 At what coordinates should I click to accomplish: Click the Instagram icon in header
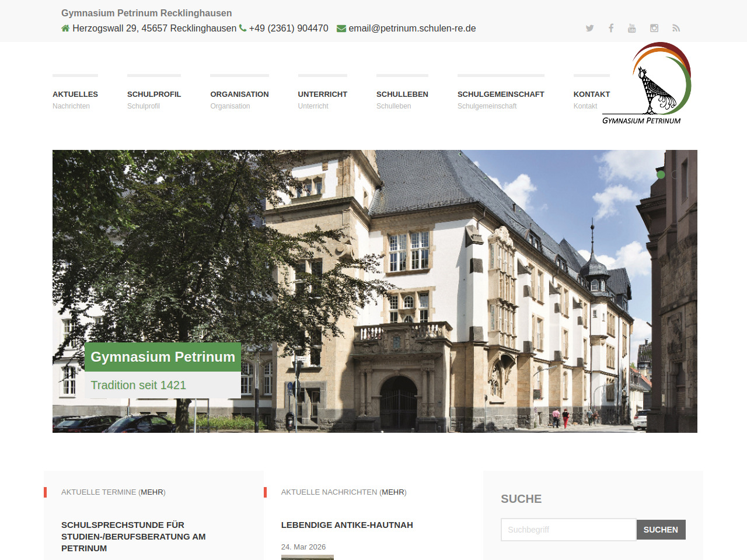pos(654,28)
